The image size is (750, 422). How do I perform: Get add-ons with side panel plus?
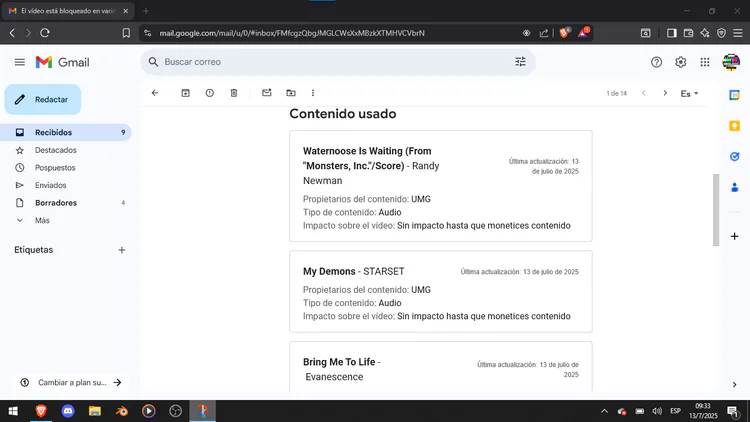735,236
